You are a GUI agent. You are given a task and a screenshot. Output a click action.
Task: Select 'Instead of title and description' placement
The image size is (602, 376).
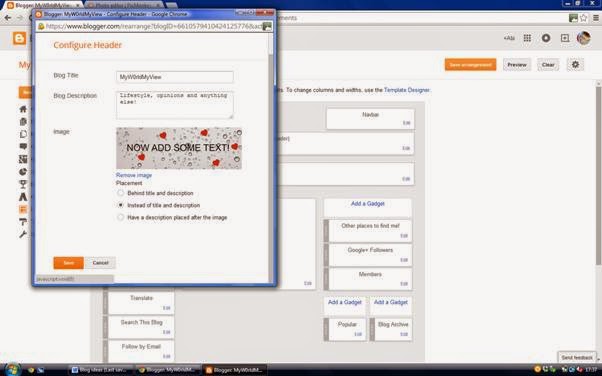point(121,205)
